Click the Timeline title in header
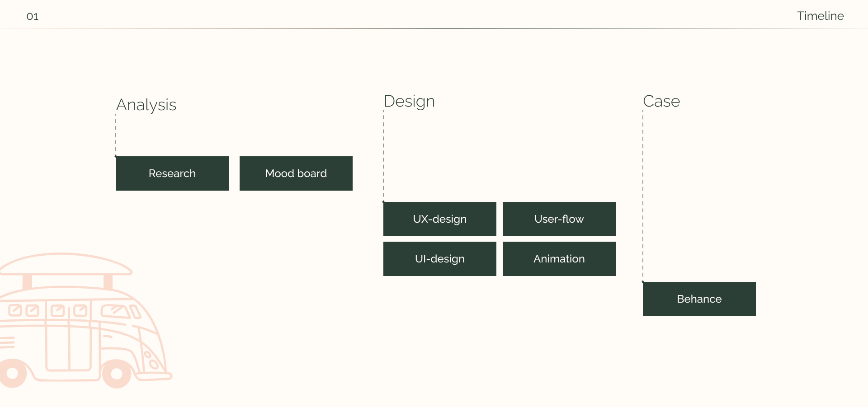Image resolution: width=868 pixels, height=407 pixels. (x=820, y=16)
